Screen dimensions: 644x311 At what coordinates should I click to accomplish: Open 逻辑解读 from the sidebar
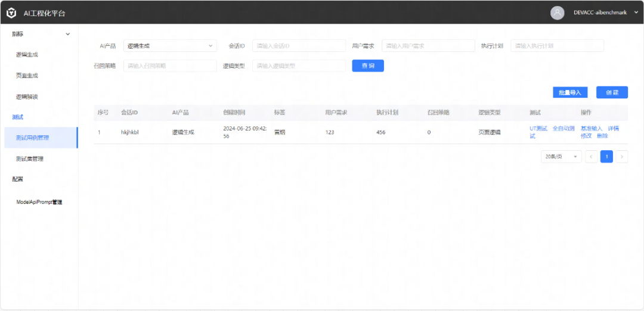coord(27,97)
